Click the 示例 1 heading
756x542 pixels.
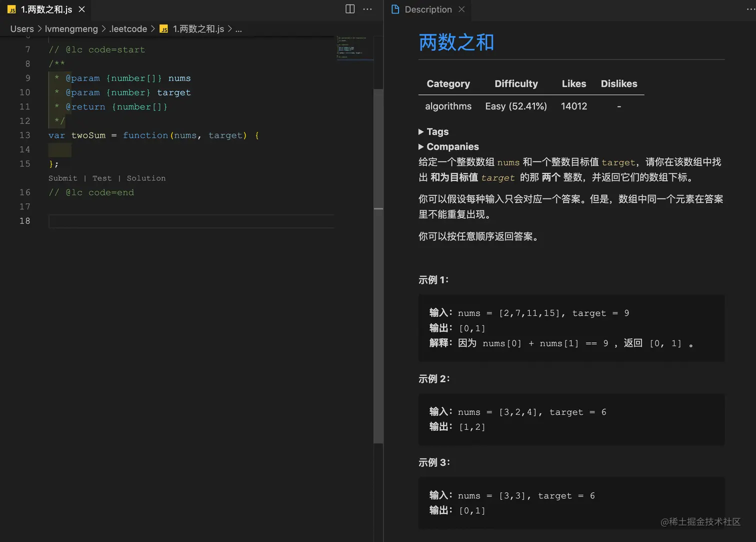point(433,280)
